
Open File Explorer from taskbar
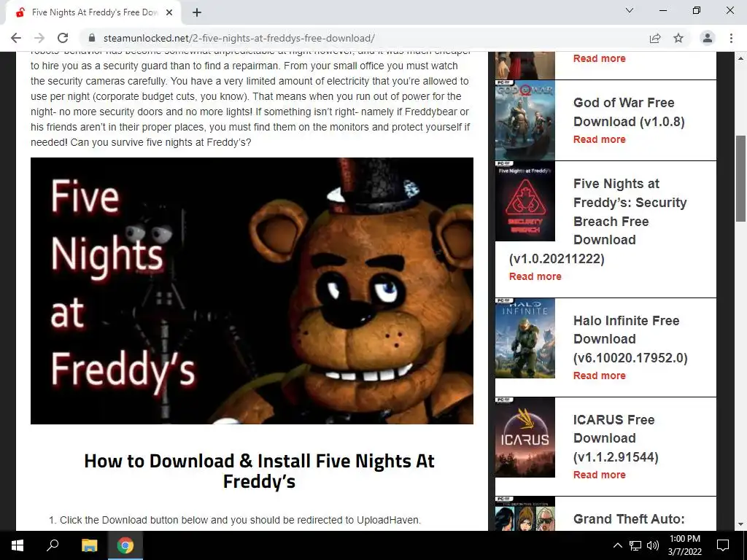89,545
